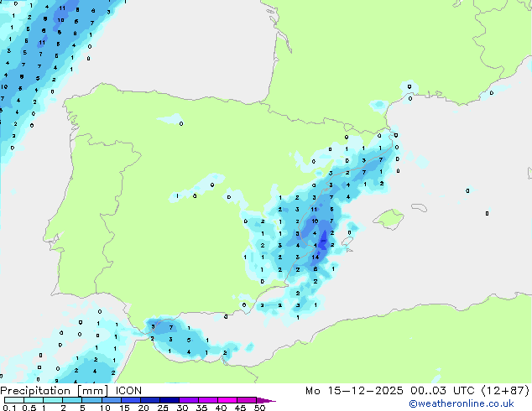Click the 1–2 mm legend color swatch
Viewport: 532px width, 411px height.
[x=53, y=400]
